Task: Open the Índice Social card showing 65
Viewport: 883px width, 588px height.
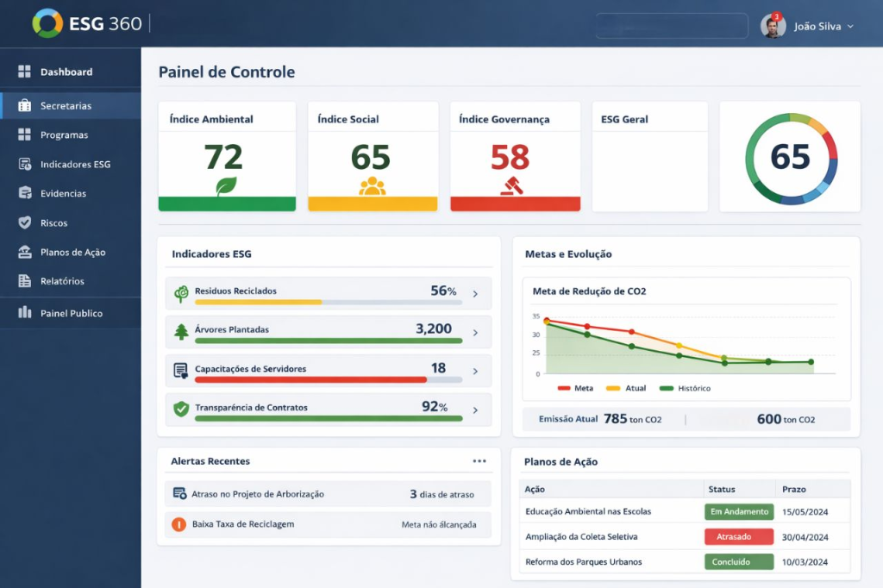Action: 373,157
